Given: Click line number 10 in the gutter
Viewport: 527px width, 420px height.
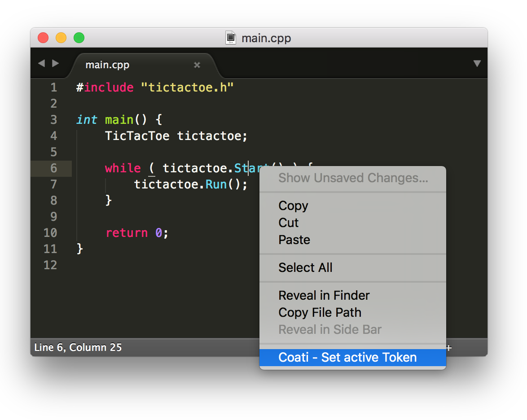Looking at the screenshot, I should [x=50, y=233].
